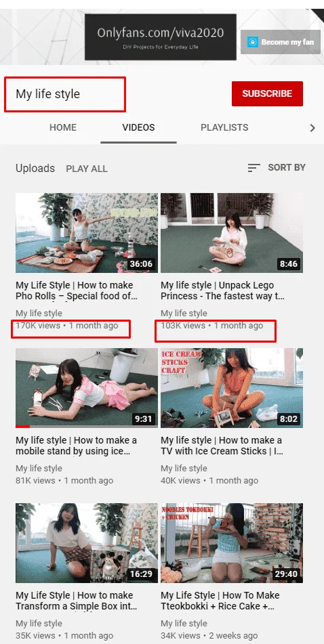Image resolution: width=324 pixels, height=644 pixels.
Task: Open the Tteokbokki Rice Cake video thumbnail
Action: click(x=232, y=543)
